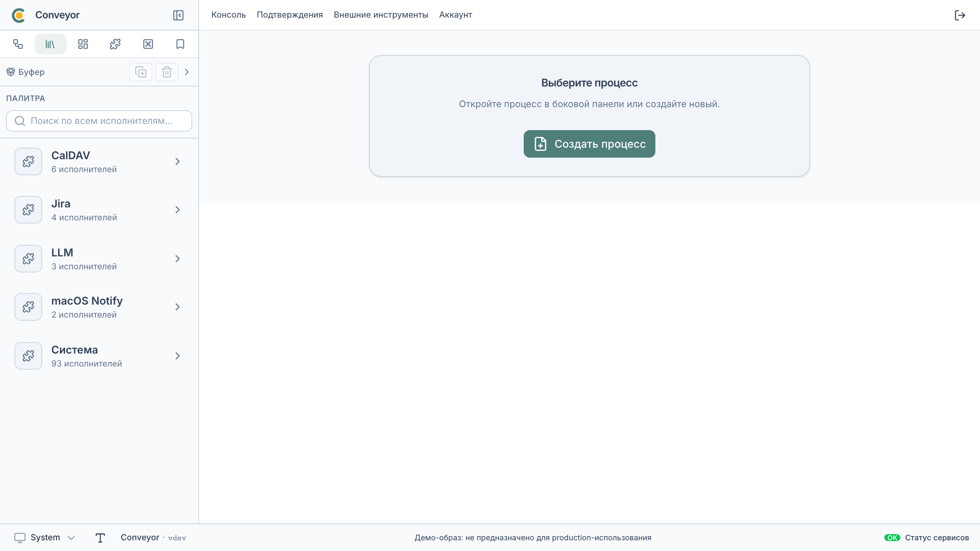Screen dimensions: 980x551
Task: Click the copy-to-buffer button
Action: 141,72
